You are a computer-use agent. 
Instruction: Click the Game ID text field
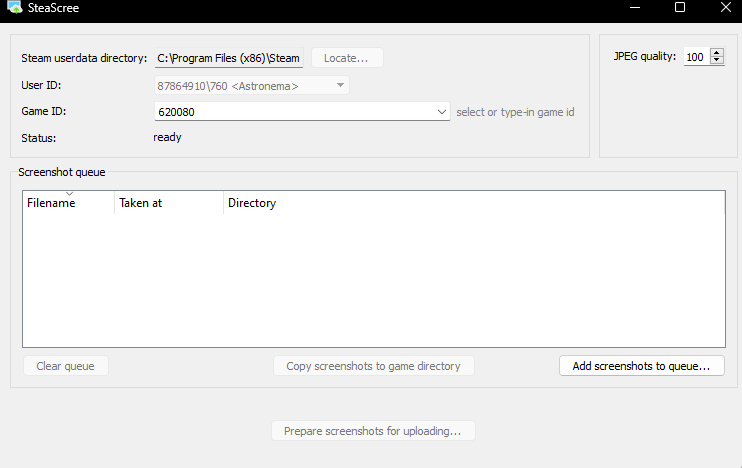pos(295,112)
